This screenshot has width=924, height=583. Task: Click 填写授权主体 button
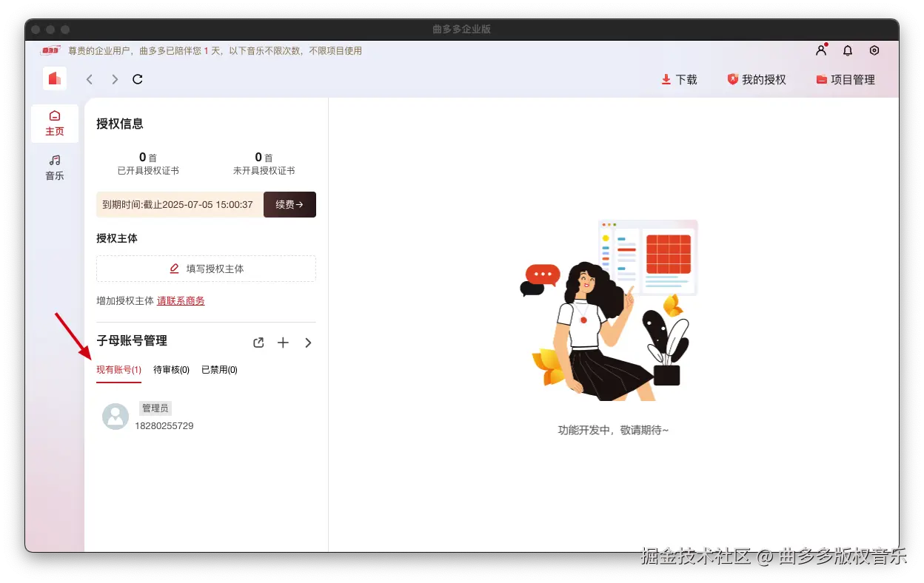coord(206,269)
